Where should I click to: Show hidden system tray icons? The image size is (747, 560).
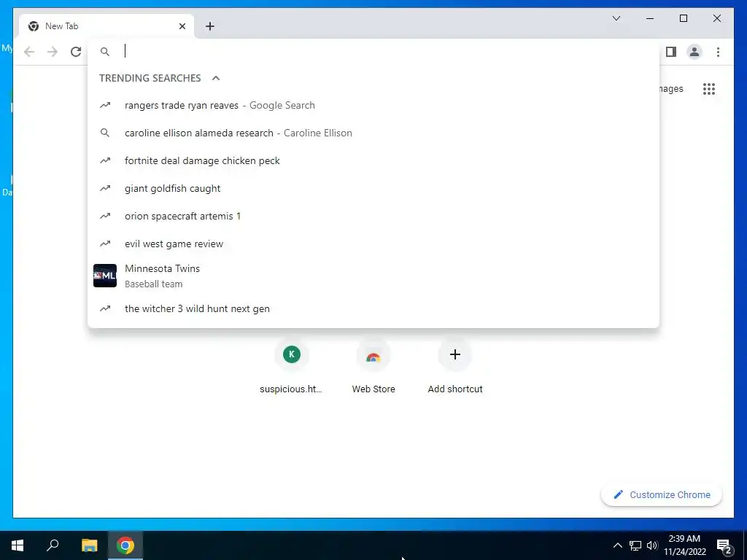pyautogui.click(x=617, y=545)
